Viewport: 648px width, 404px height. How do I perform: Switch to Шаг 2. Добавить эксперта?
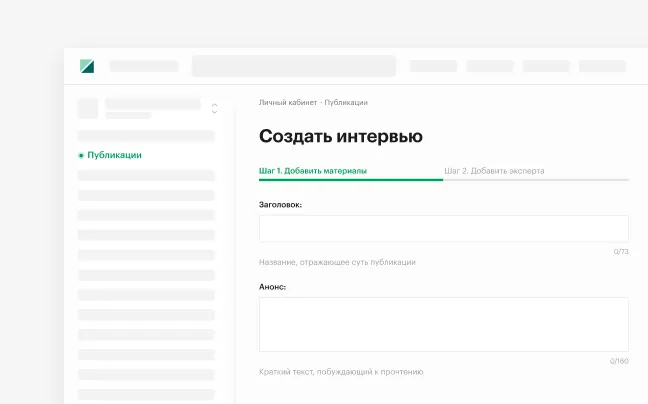click(x=494, y=171)
